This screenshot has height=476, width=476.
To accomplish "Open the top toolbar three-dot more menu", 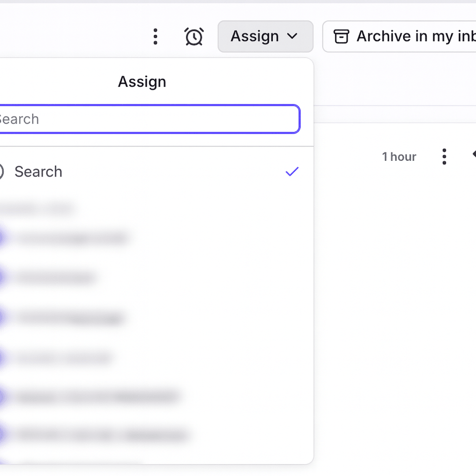I will 155,36.
